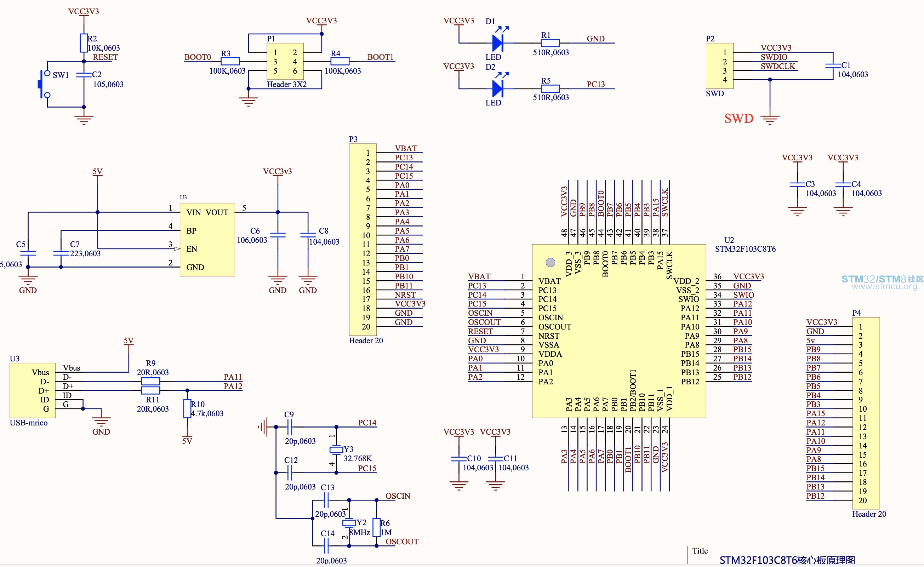
Task: Click the Header 3X2 caption
Action: 286,84
